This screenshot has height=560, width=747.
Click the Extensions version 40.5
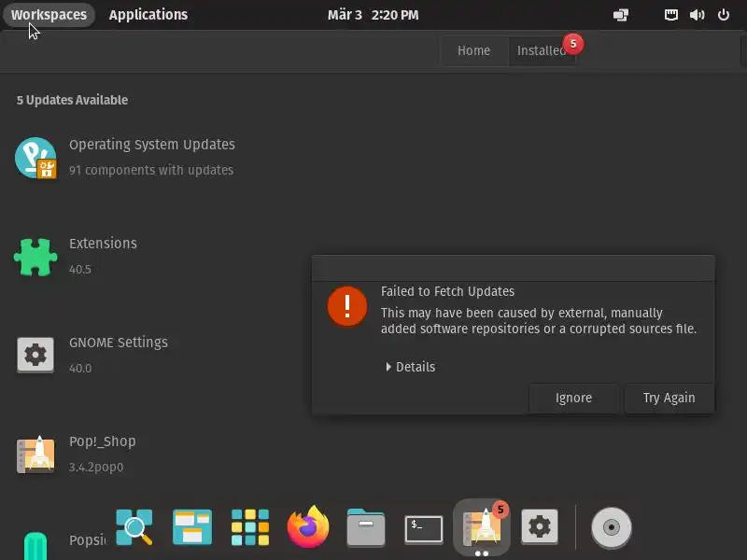tap(80, 269)
